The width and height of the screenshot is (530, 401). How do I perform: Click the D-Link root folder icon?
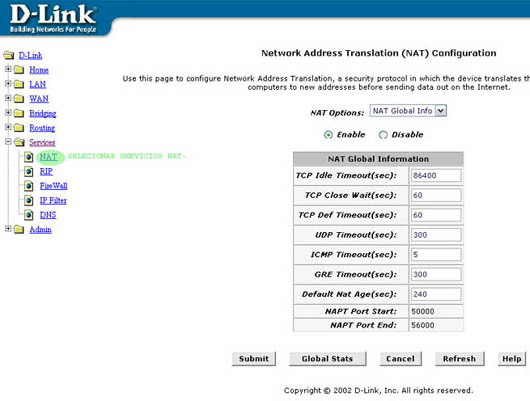tap(9, 55)
